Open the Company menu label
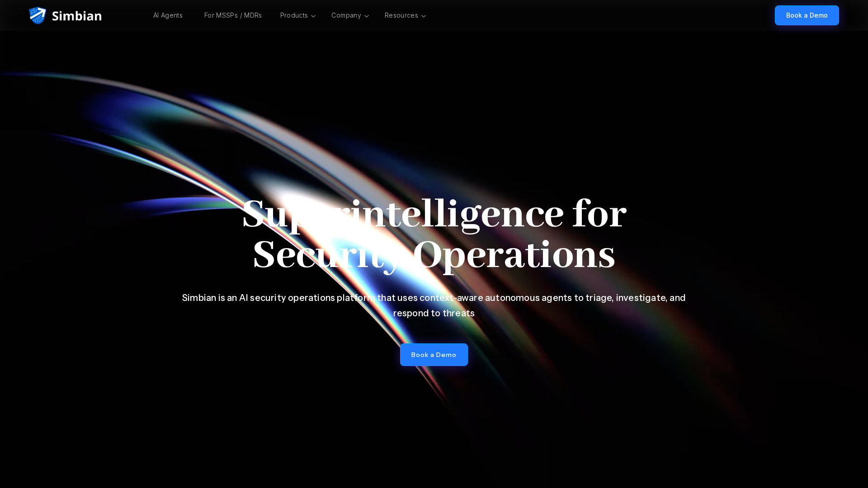Viewport: 868px width, 488px height. [x=346, y=15]
